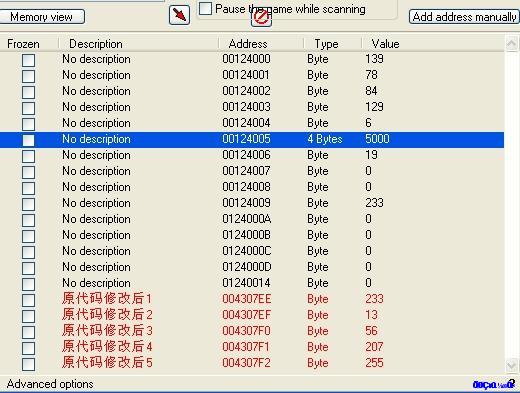Sort by the Frozen column header

point(23,44)
